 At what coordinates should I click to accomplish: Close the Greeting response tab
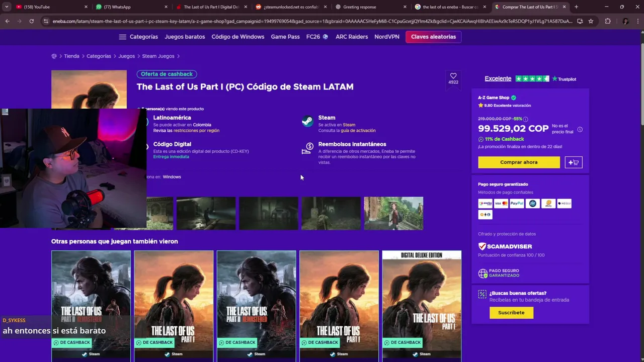click(x=405, y=7)
